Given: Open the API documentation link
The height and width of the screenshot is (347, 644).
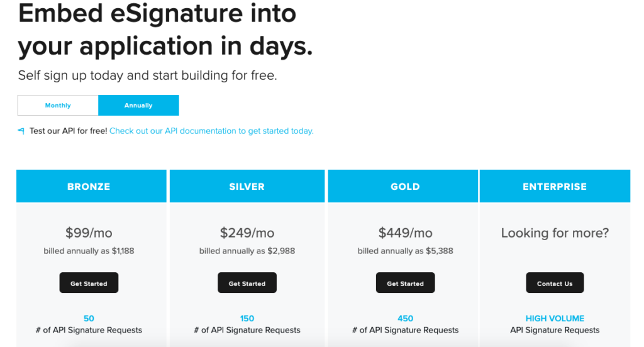Looking at the screenshot, I should [x=211, y=131].
